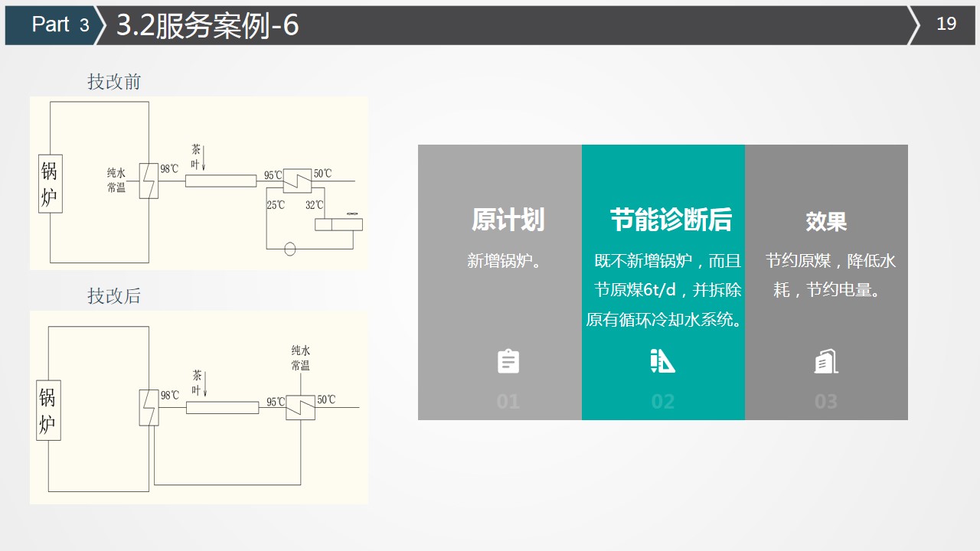
Task: Click the pencil and ruler icon
Action: pyautogui.click(x=663, y=361)
